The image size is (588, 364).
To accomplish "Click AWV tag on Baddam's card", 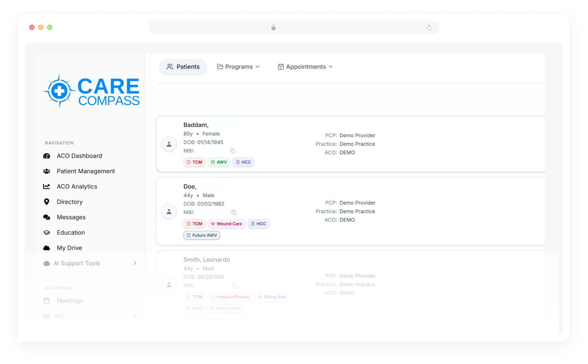I will [219, 162].
